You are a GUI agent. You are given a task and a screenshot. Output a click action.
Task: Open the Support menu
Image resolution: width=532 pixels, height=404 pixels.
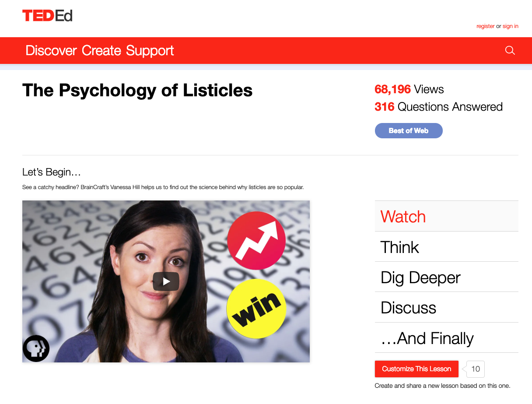(150, 50)
